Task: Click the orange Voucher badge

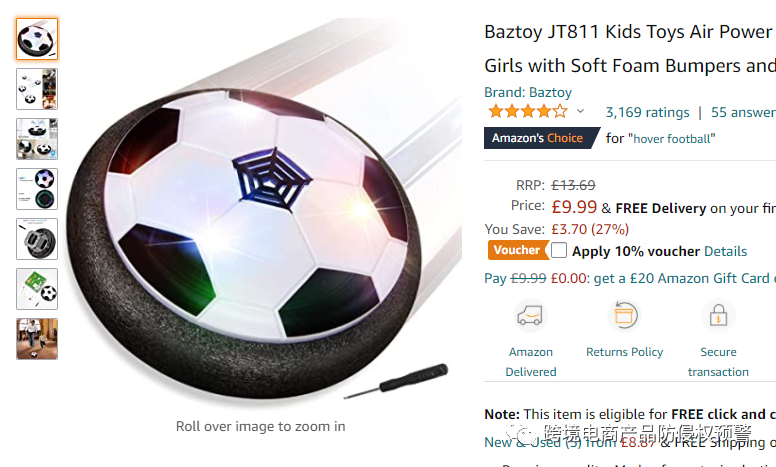Action: [x=517, y=250]
